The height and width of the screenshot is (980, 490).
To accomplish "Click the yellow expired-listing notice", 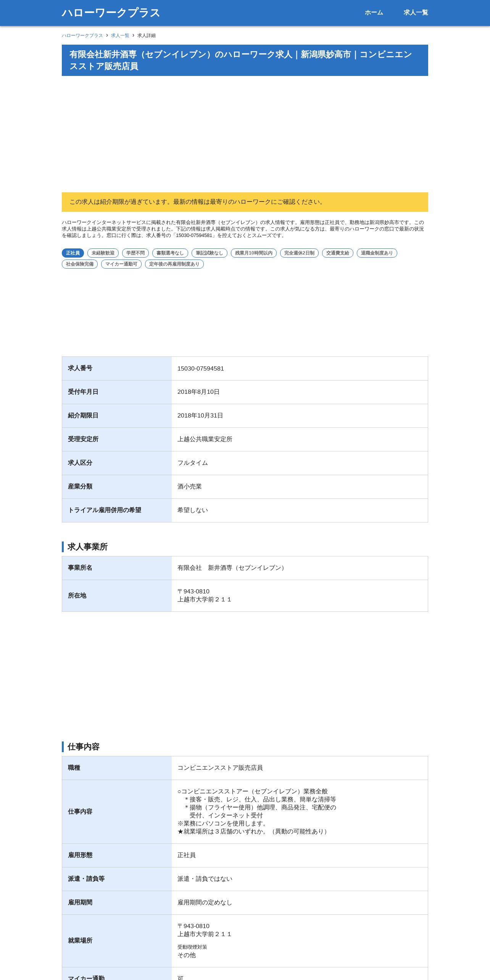I will coord(245,202).
